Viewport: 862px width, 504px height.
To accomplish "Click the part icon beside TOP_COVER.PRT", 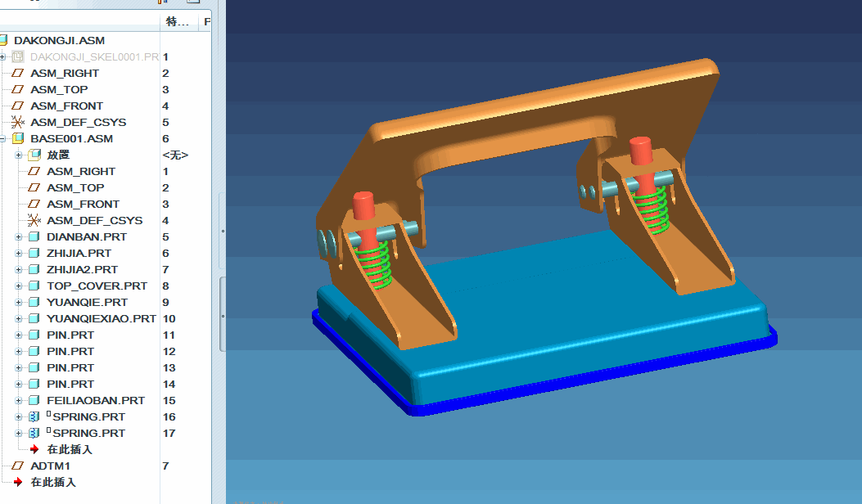I will click(34, 286).
